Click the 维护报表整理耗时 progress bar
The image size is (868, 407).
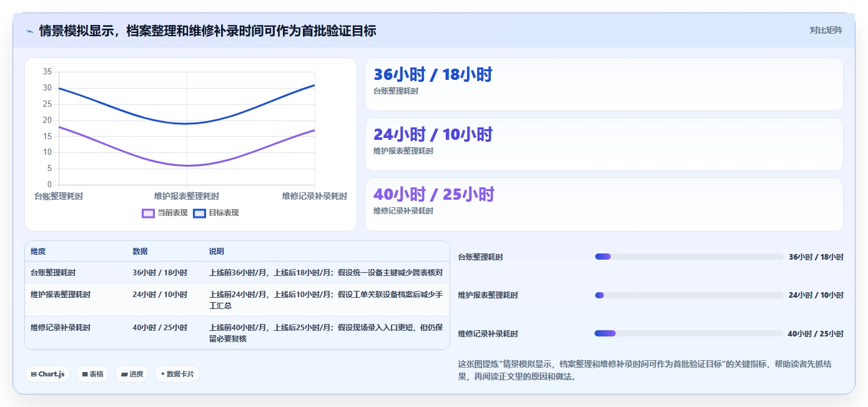pyautogui.click(x=689, y=295)
